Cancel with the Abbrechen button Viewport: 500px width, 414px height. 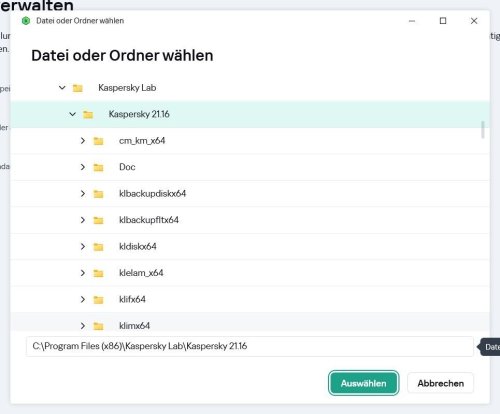point(440,383)
